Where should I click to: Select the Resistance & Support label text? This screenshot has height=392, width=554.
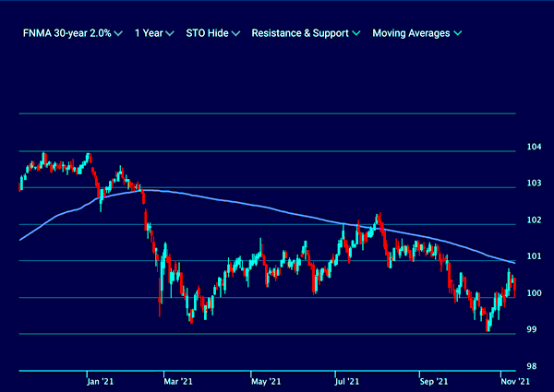point(299,33)
